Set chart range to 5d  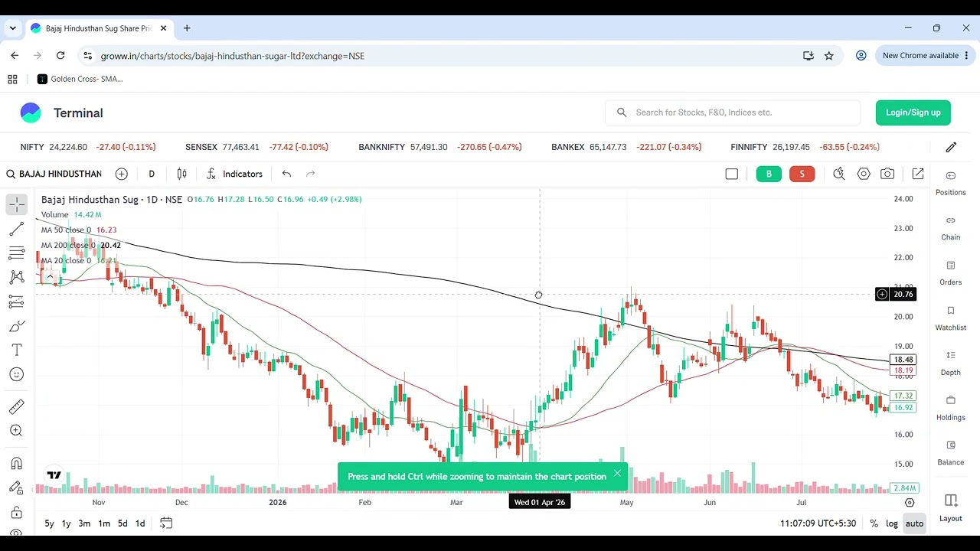pos(122,523)
